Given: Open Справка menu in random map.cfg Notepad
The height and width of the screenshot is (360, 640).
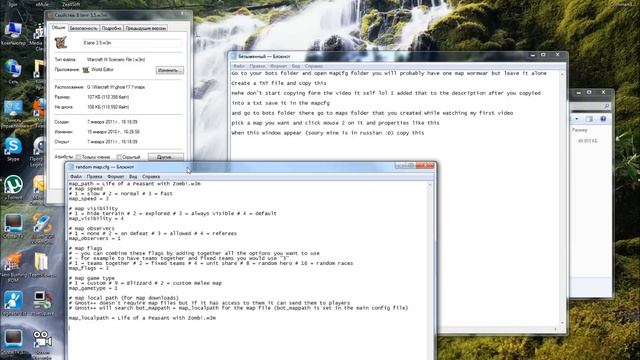Looking at the screenshot, I should pyautogui.click(x=151, y=177).
